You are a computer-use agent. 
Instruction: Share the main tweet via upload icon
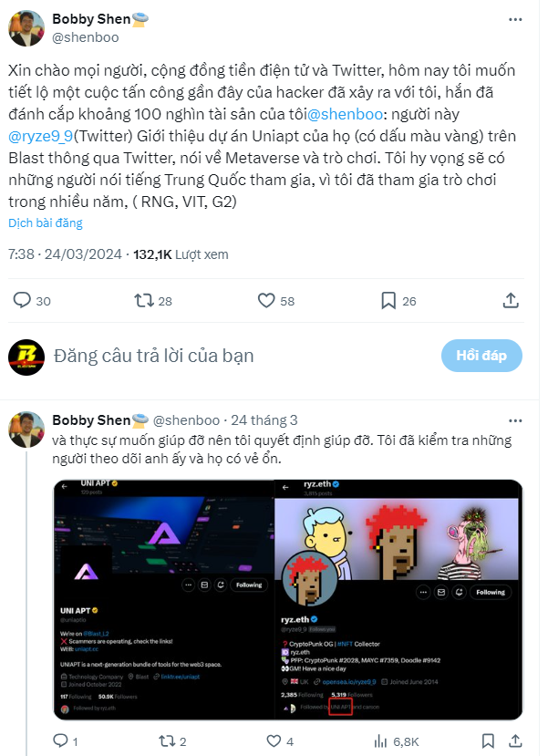[x=511, y=300]
